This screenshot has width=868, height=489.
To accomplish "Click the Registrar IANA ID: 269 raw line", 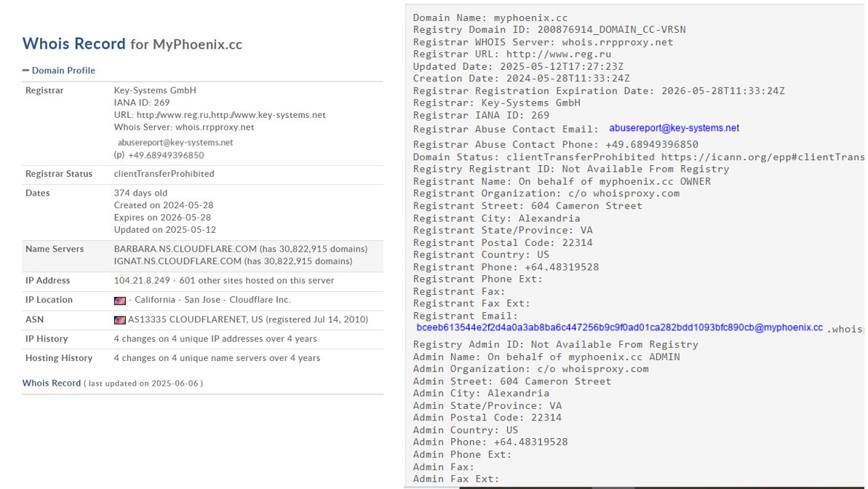I will click(481, 115).
